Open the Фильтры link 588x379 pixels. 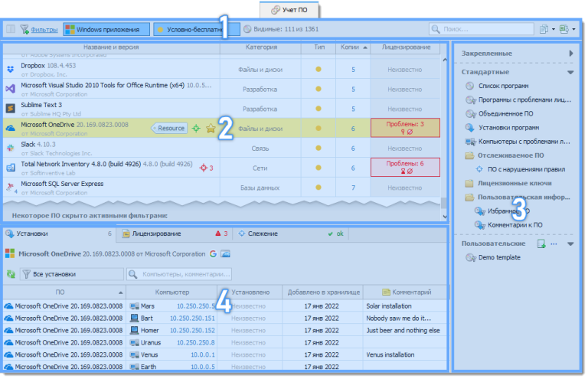coord(44,29)
